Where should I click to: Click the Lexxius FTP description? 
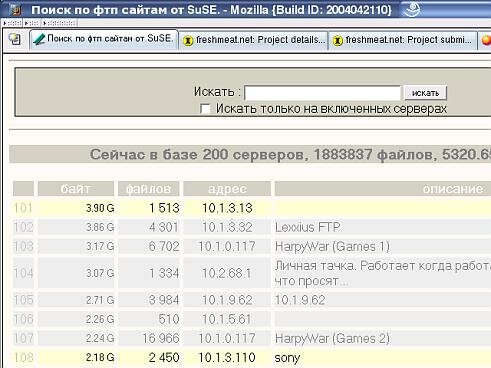pyautogui.click(x=307, y=227)
